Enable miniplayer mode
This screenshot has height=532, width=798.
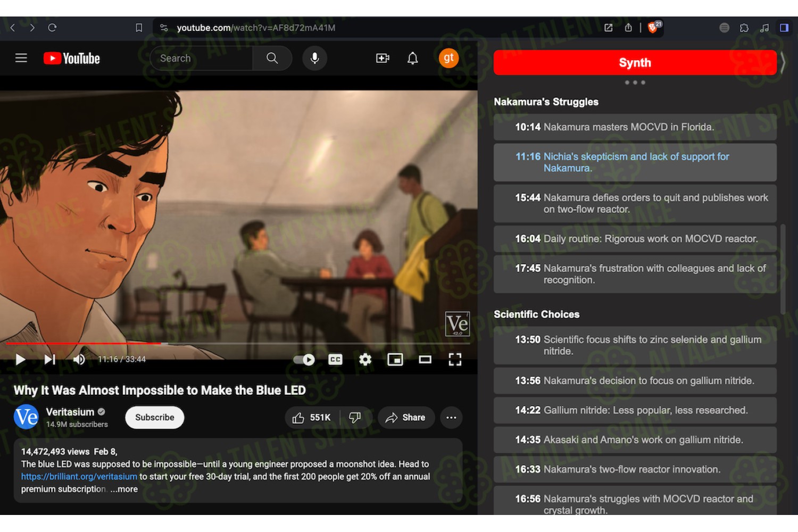point(395,360)
